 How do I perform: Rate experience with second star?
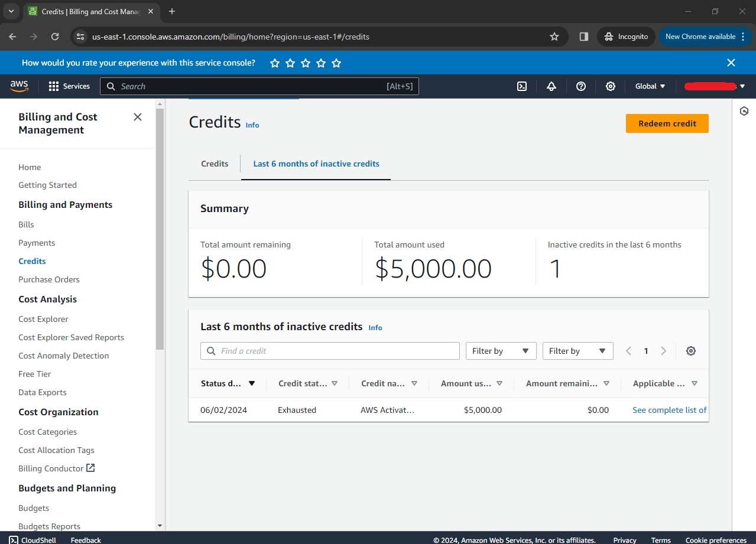[x=290, y=63]
